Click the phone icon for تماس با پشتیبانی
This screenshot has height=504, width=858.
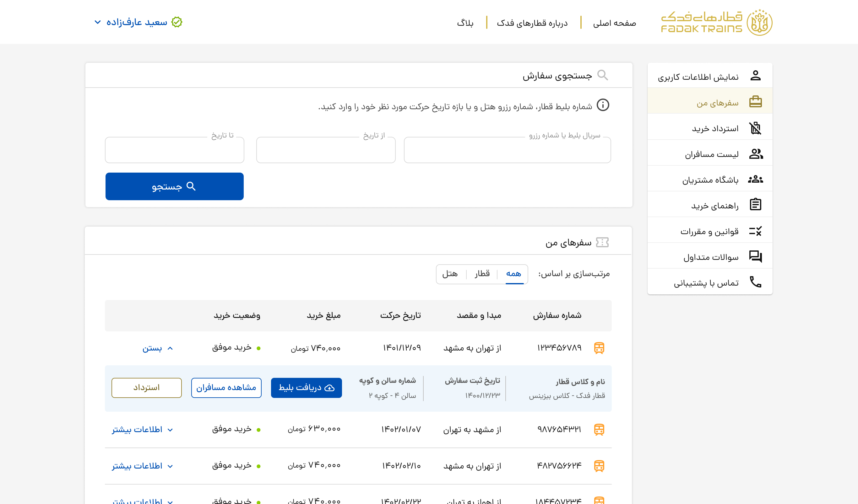pos(755,282)
